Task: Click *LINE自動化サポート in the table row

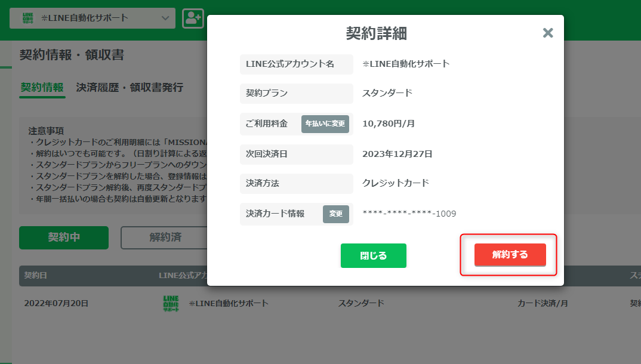Action: click(229, 304)
